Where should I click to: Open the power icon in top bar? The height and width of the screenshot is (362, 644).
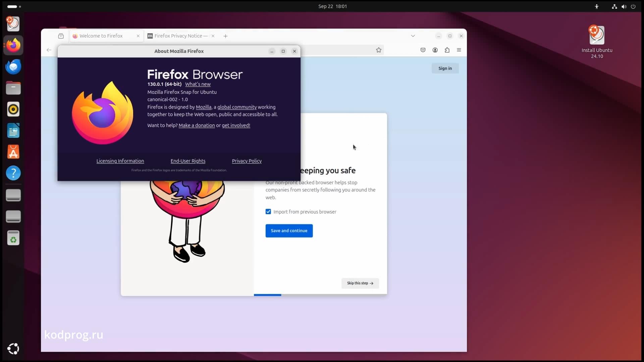(633, 6)
